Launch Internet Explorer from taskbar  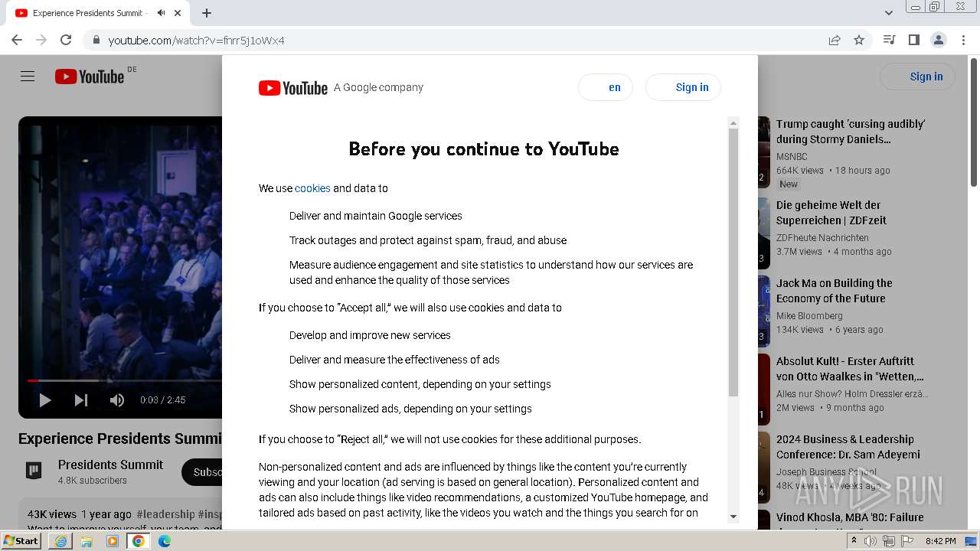[x=60, y=541]
